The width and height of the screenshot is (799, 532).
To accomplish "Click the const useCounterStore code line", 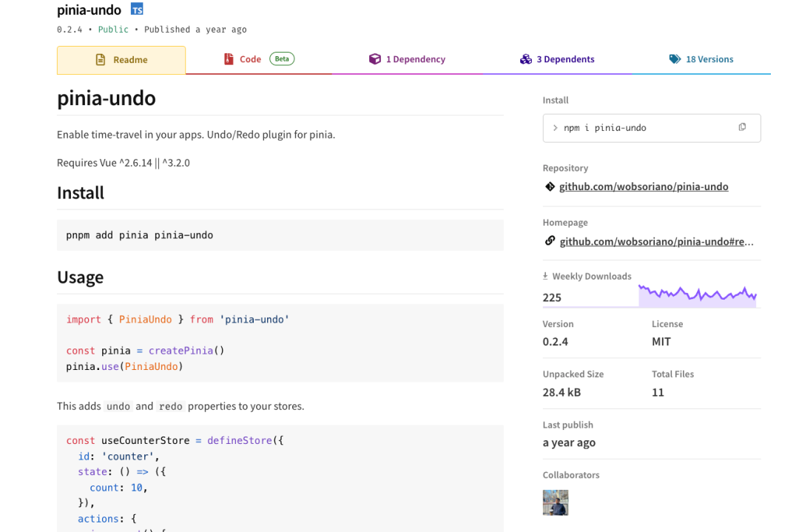I will [x=175, y=440].
